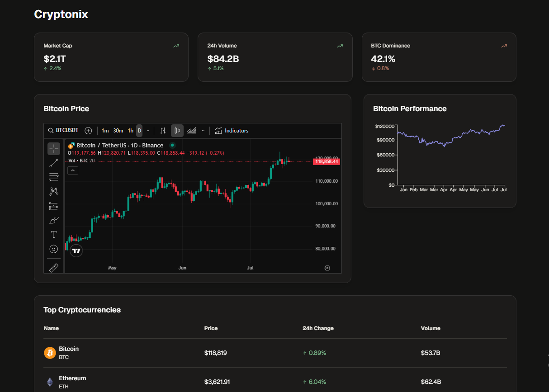Click the Cryptonix site title
Screen dimensions: 549x392
[61, 14]
